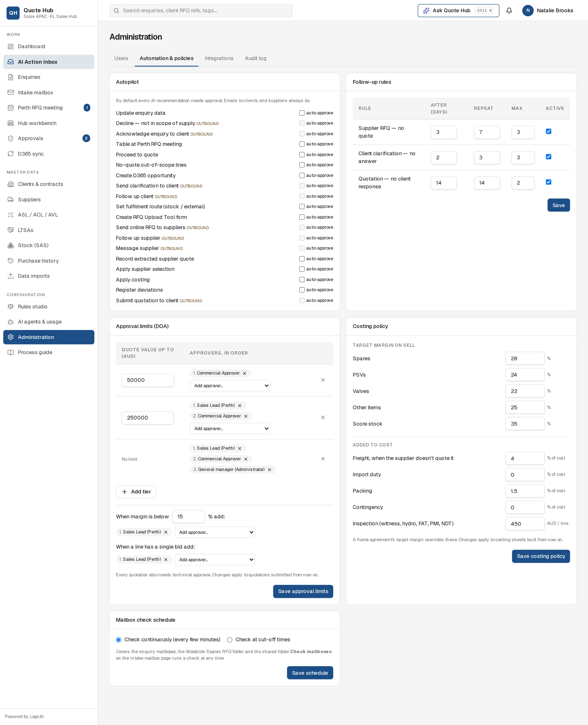Click the D365 sync refresh icon
Image resolution: width=588 pixels, height=725 pixels.
11,154
